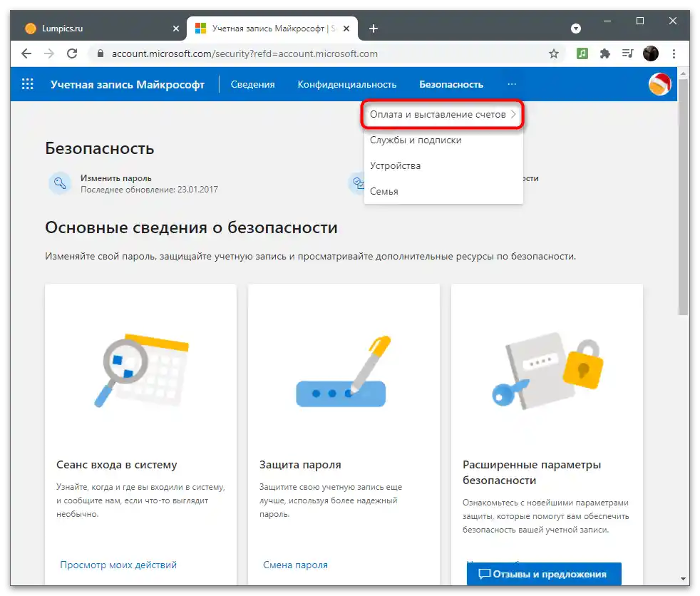Screen dimensions: 700x596
Task: Open the Конфиденциальность navigation tab
Action: [x=347, y=84]
